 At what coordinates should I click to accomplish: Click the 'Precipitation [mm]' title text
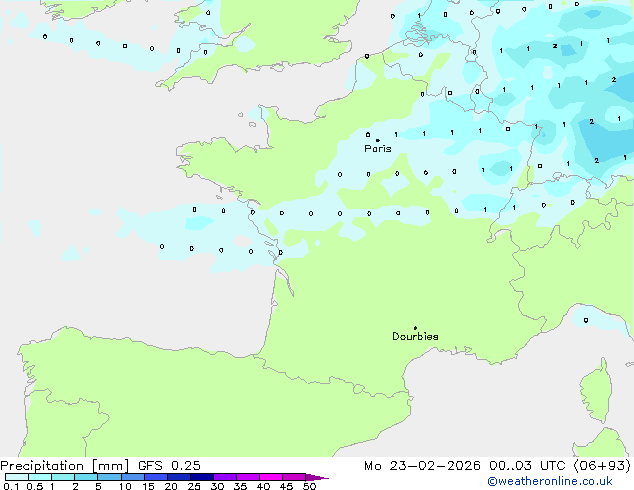coord(65,466)
